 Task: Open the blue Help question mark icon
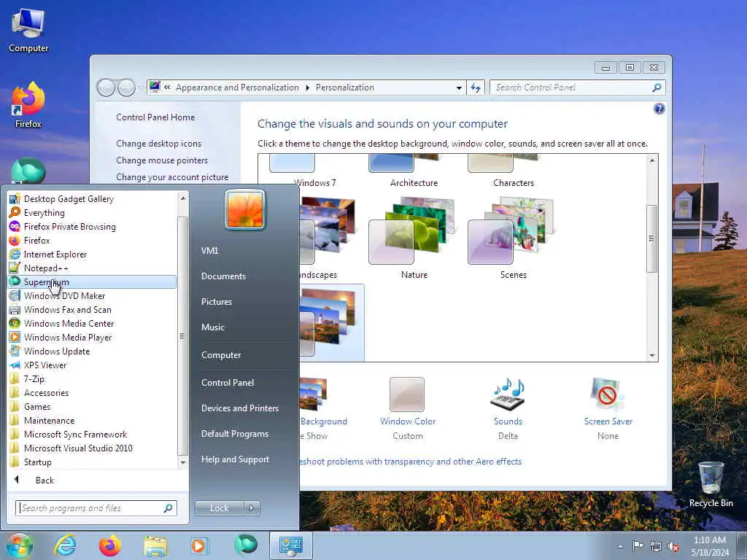click(659, 109)
